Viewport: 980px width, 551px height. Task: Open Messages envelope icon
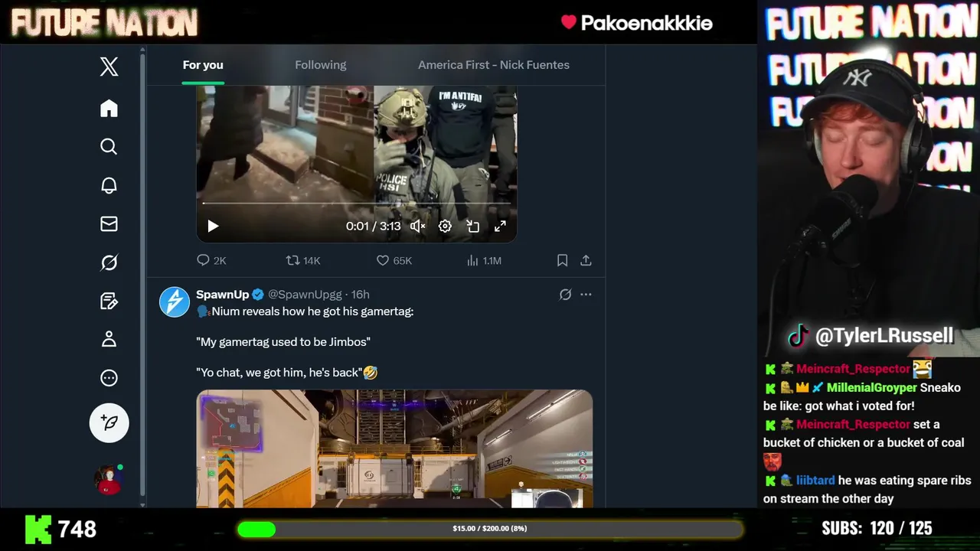pos(109,223)
